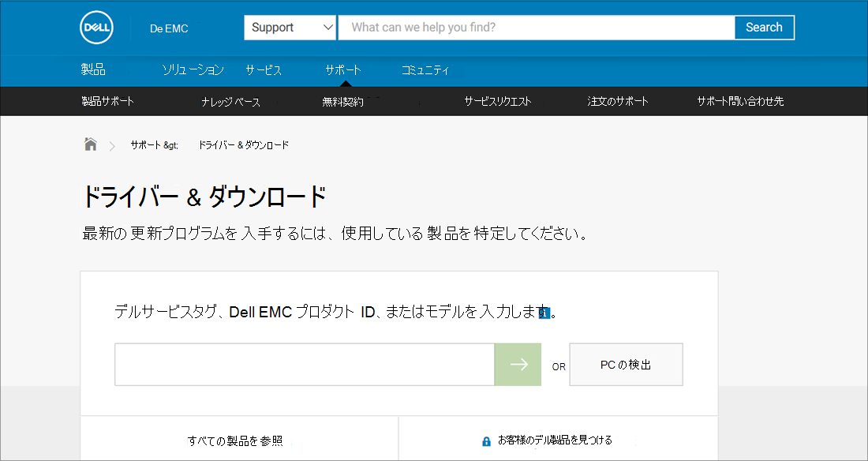Focus the 'What can we help you find?' field
868x461 pixels.
(537, 27)
